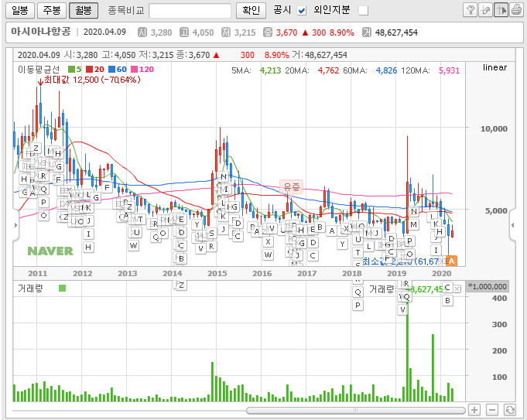Image resolution: width=527 pixels, height=420 pixels.
Task: Enable the 외인지분 foreign ownership checkbox
Action: click(x=363, y=11)
